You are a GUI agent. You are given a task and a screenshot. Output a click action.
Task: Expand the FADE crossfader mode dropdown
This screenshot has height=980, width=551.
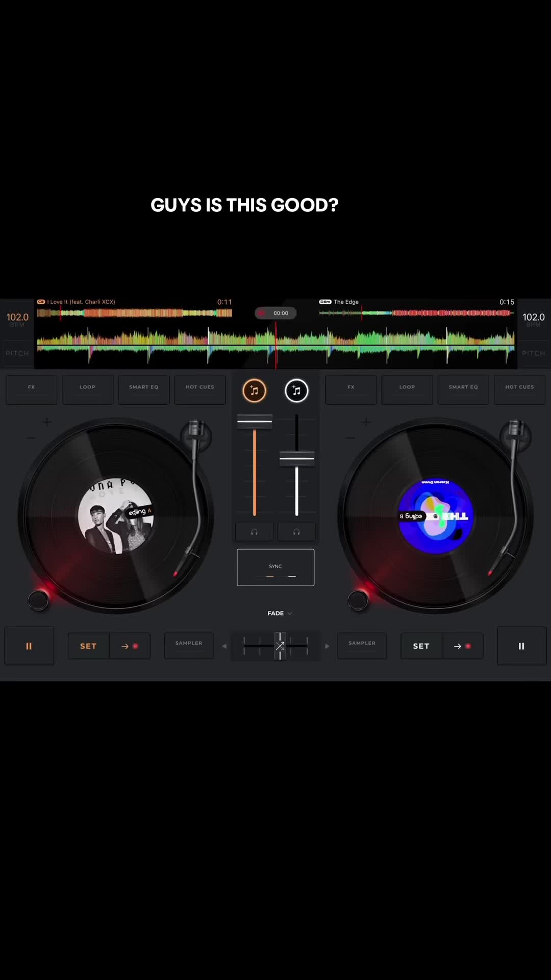click(x=280, y=613)
